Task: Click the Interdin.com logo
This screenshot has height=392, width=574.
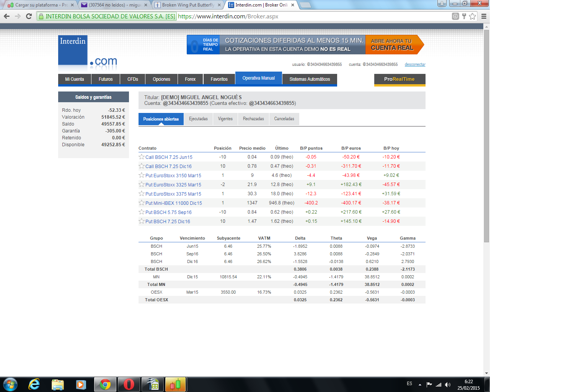Action: pyautogui.click(x=88, y=52)
